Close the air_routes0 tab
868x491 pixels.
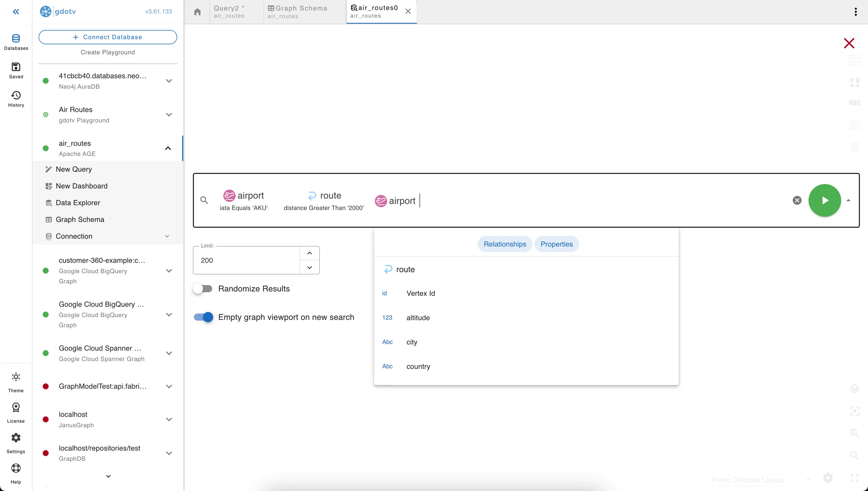pos(408,12)
